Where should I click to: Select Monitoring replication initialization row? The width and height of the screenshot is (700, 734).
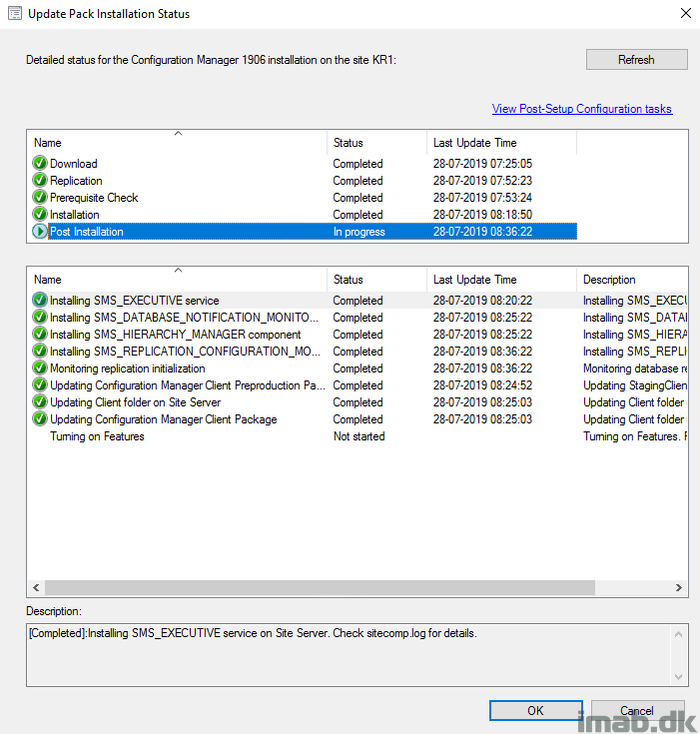359,367
